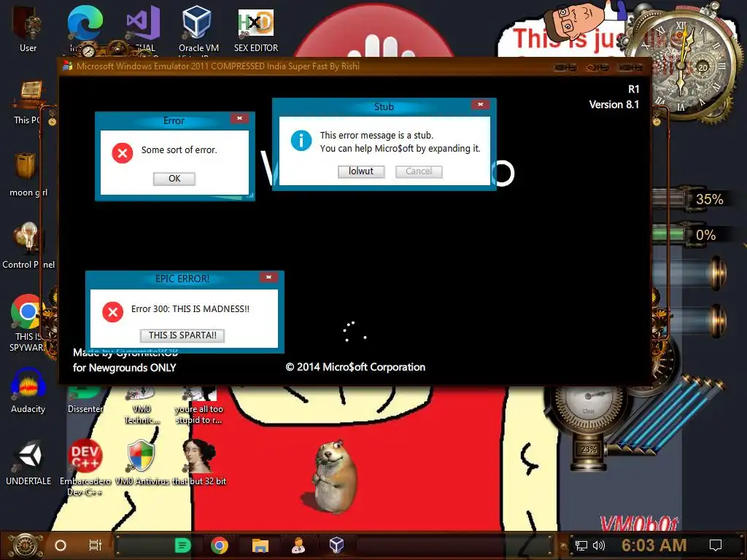Image resolution: width=747 pixels, height=560 pixels.
Task: Open Cortana circle on the taskbar
Action: 61,545
